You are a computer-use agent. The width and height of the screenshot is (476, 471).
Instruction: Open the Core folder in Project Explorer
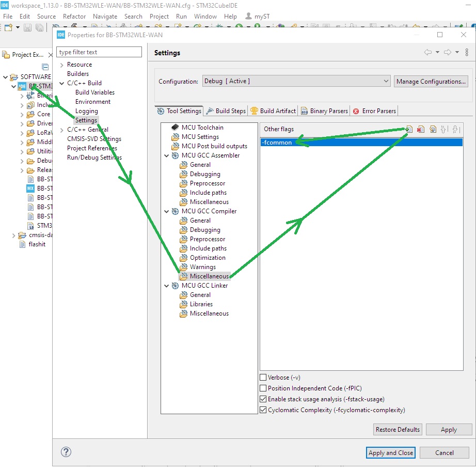tap(43, 114)
